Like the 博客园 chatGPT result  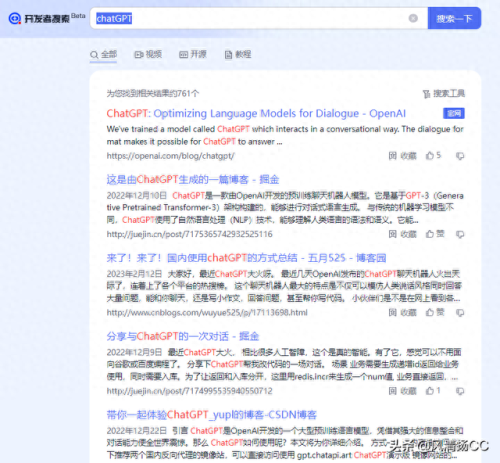click(x=435, y=312)
